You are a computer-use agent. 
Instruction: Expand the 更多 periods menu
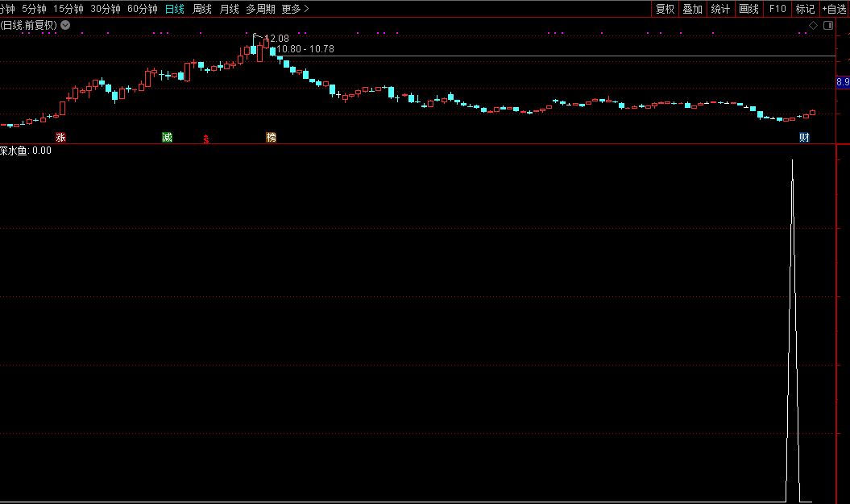[295, 9]
